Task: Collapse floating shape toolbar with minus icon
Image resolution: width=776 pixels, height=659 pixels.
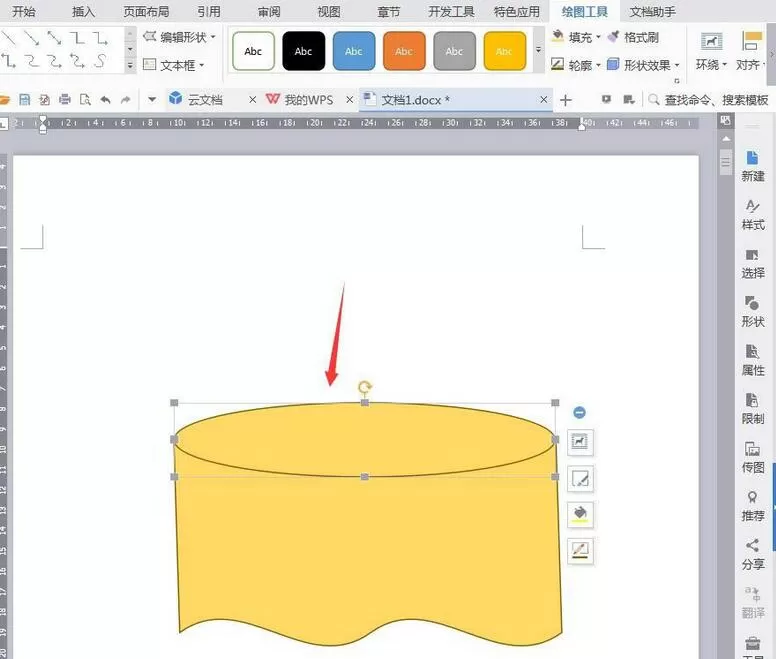Action: (580, 412)
